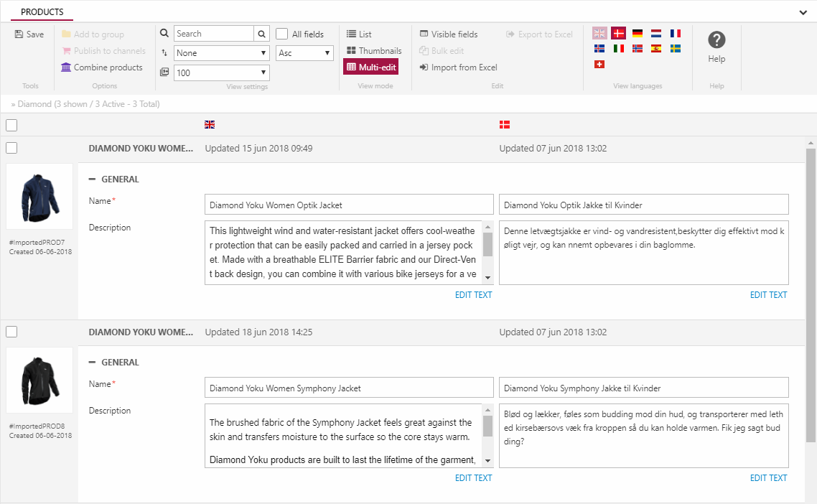
Task: Click the Symphony Jacket product thumbnail
Action: 39,380
